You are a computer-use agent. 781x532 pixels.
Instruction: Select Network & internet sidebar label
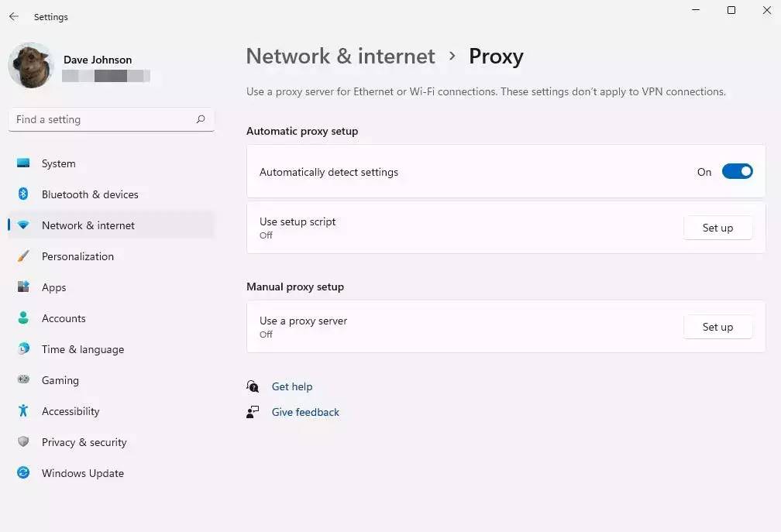click(88, 225)
